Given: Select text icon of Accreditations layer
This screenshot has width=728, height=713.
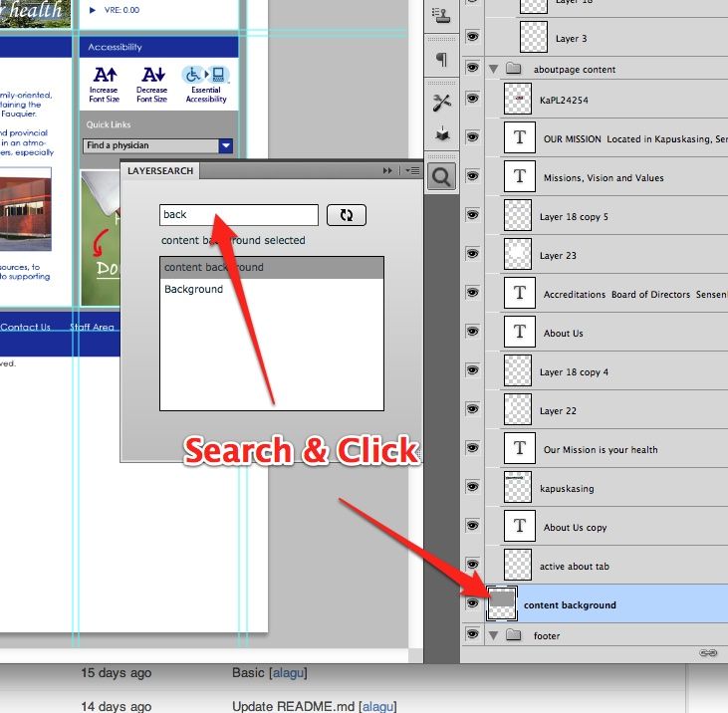Looking at the screenshot, I should (520, 293).
